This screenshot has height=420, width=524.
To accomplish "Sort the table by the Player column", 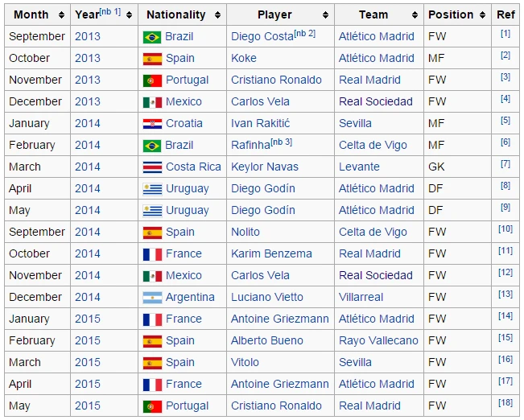I will 325,14.
